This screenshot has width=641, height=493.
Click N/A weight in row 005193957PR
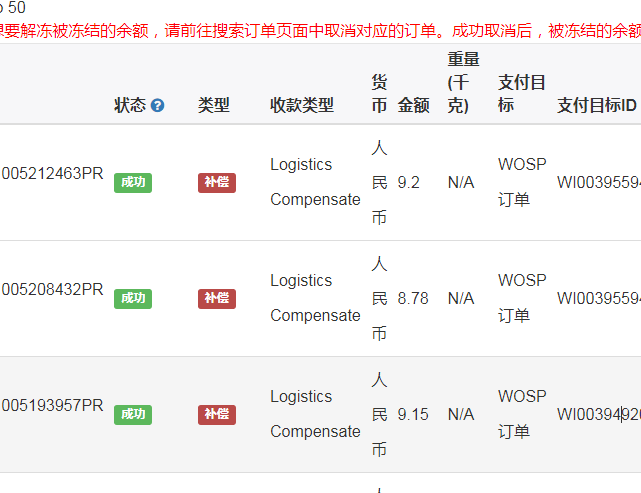click(x=461, y=415)
